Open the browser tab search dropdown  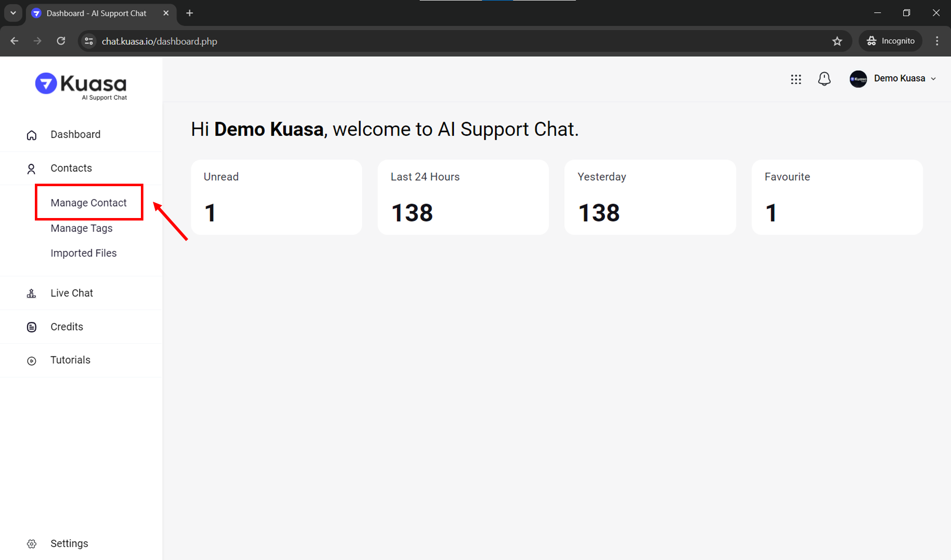[13, 13]
